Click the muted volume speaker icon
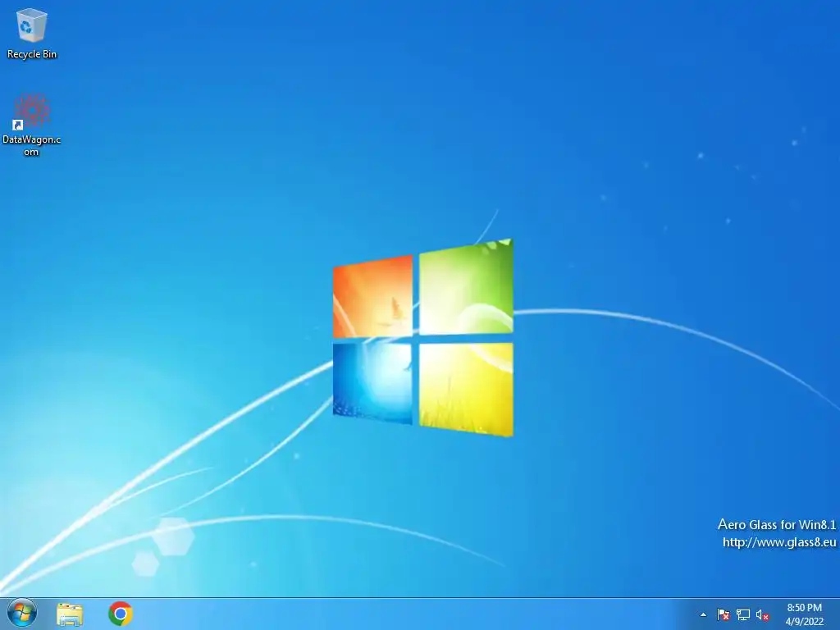This screenshot has width=840, height=630. click(x=762, y=615)
